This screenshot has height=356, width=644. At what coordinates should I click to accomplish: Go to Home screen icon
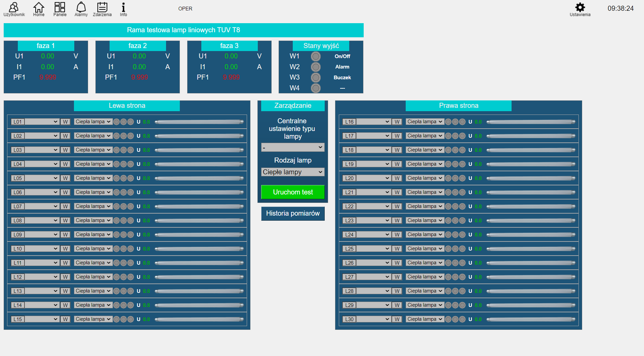39,9
